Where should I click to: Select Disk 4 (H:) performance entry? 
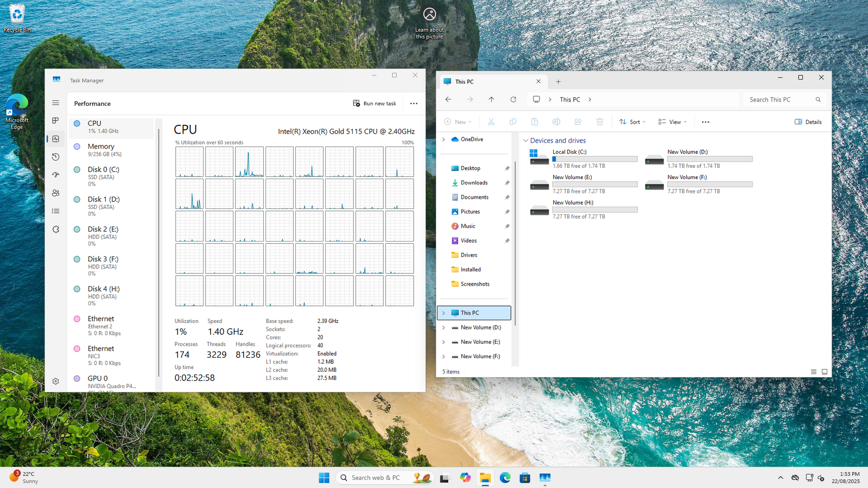pyautogui.click(x=111, y=296)
